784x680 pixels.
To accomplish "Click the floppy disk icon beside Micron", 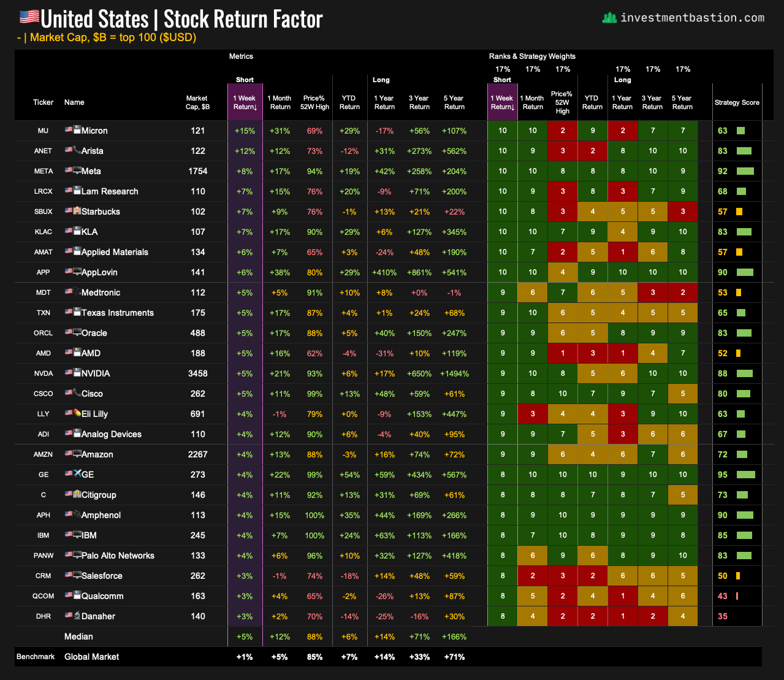I will 77,130.
